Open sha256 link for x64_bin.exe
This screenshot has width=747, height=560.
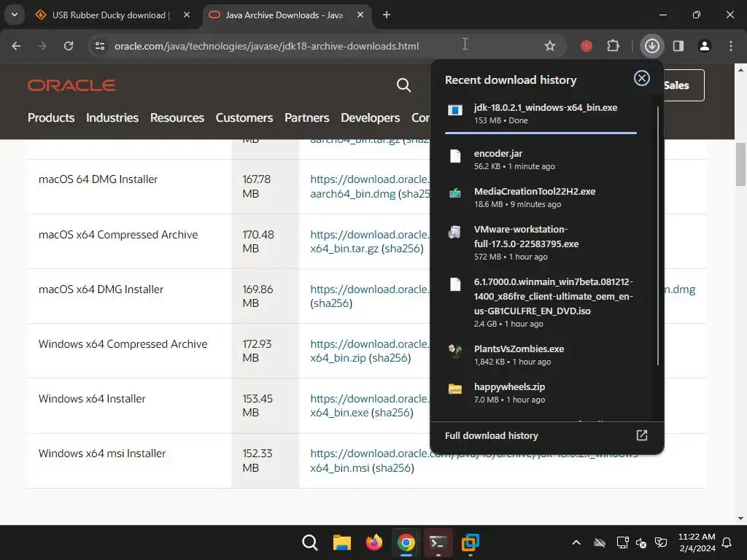(392, 413)
